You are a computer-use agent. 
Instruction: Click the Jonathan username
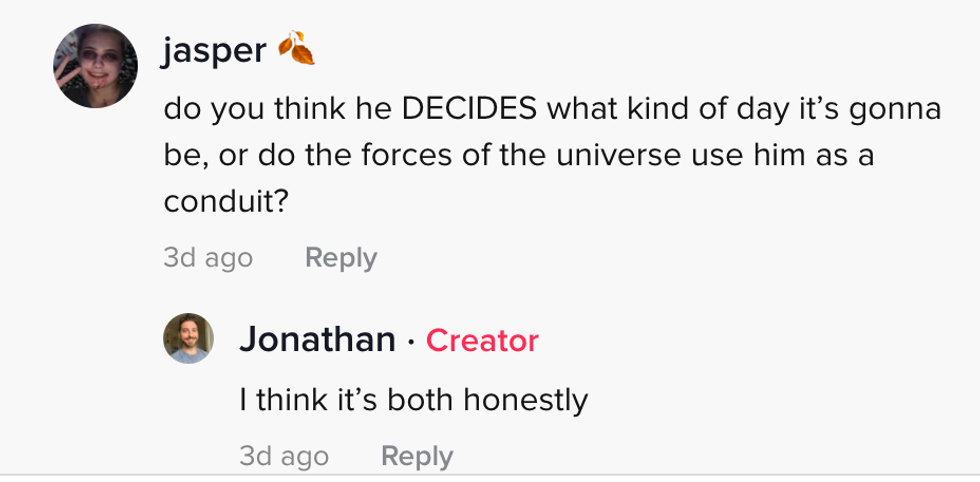[317, 340]
